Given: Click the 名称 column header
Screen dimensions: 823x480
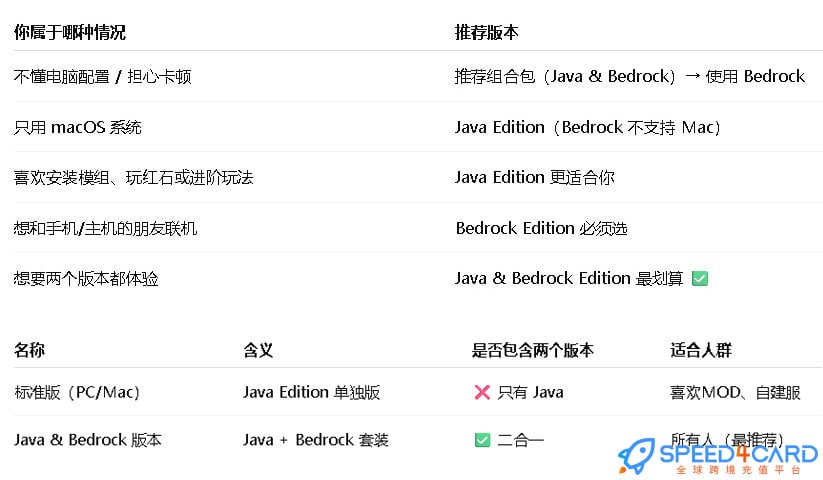Looking at the screenshot, I should (x=29, y=350).
